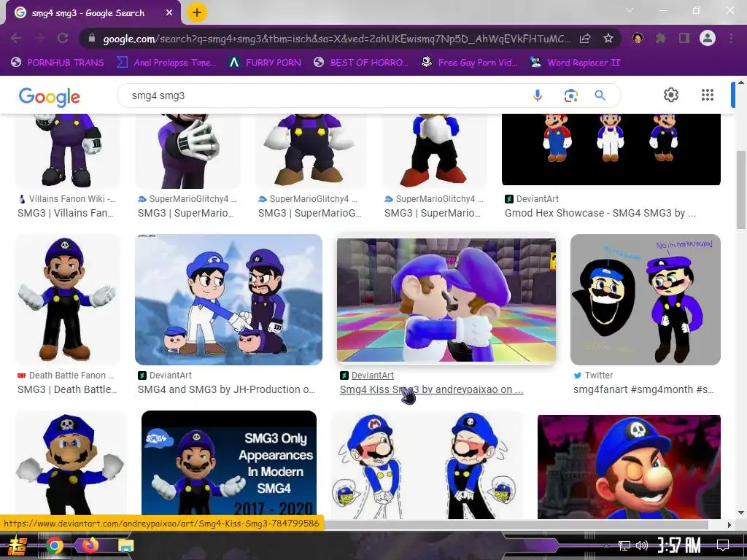Click the scrollbar down arrow
The image size is (747, 560).
[740, 513]
